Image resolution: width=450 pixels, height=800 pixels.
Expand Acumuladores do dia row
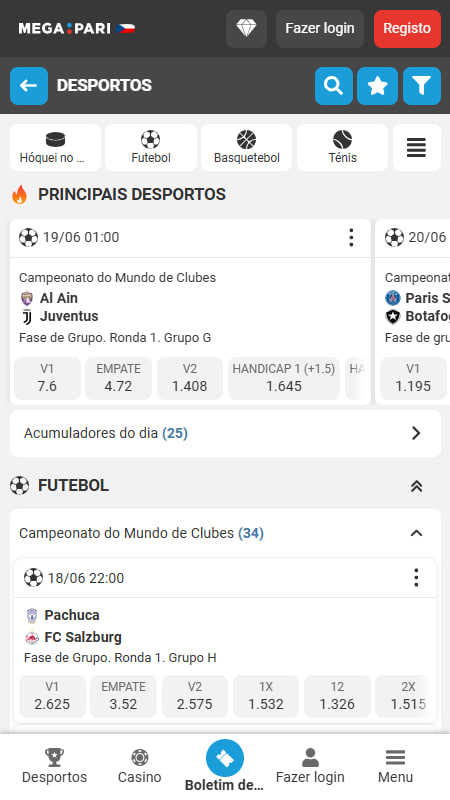click(226, 433)
